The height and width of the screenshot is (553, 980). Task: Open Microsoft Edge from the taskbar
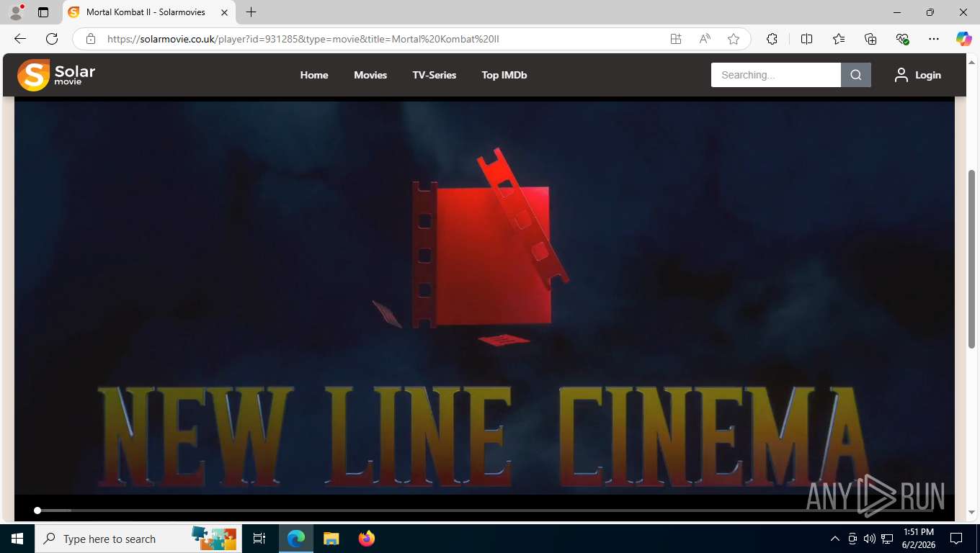point(296,539)
